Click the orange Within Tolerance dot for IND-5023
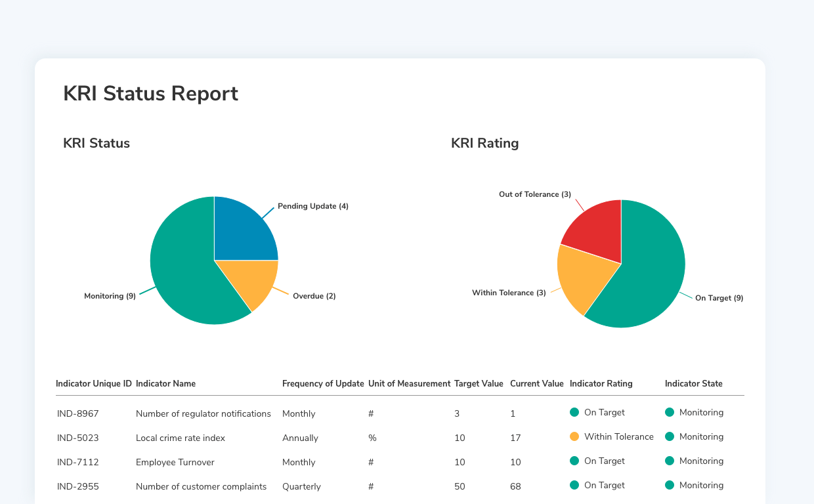Viewport: 814px width, 504px height. pos(575,436)
